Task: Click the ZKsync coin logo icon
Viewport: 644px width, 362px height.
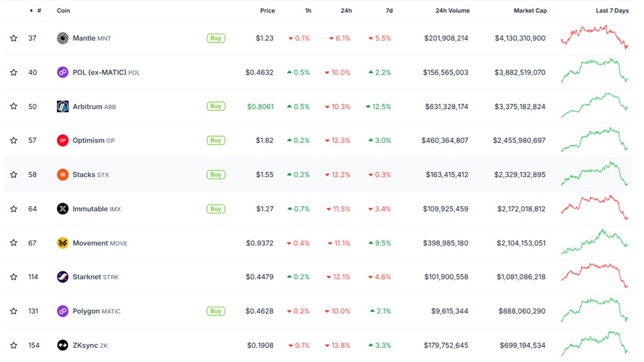Action: coord(62,346)
